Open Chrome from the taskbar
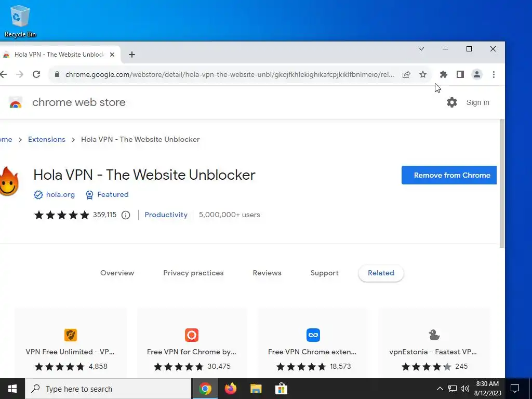The width and height of the screenshot is (532, 399). 205,389
